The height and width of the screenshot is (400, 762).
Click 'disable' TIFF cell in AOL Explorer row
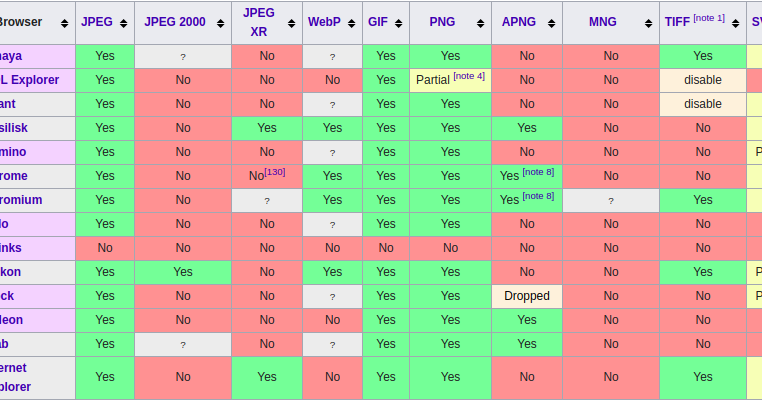(x=703, y=80)
